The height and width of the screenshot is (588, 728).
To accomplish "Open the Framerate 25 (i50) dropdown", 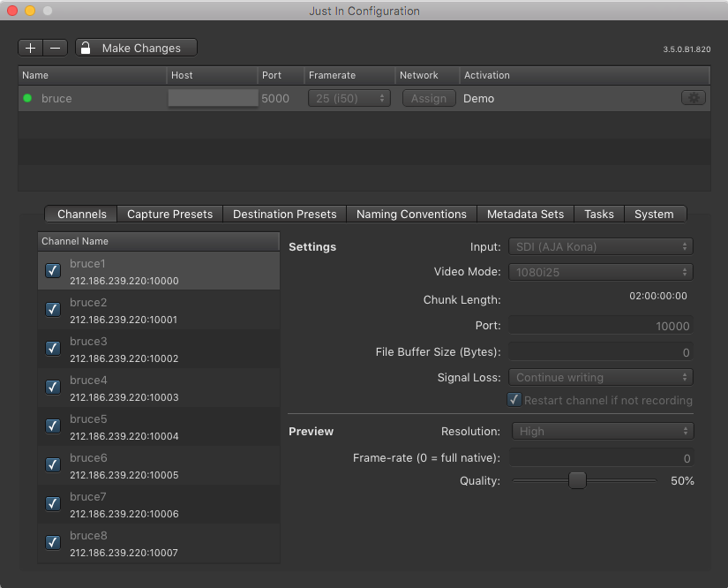I will (x=349, y=99).
